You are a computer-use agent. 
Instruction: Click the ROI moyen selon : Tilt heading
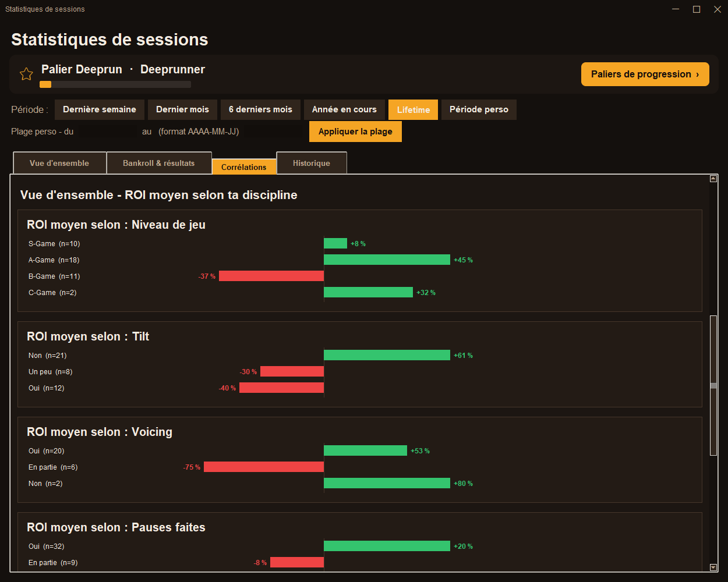[x=88, y=336]
